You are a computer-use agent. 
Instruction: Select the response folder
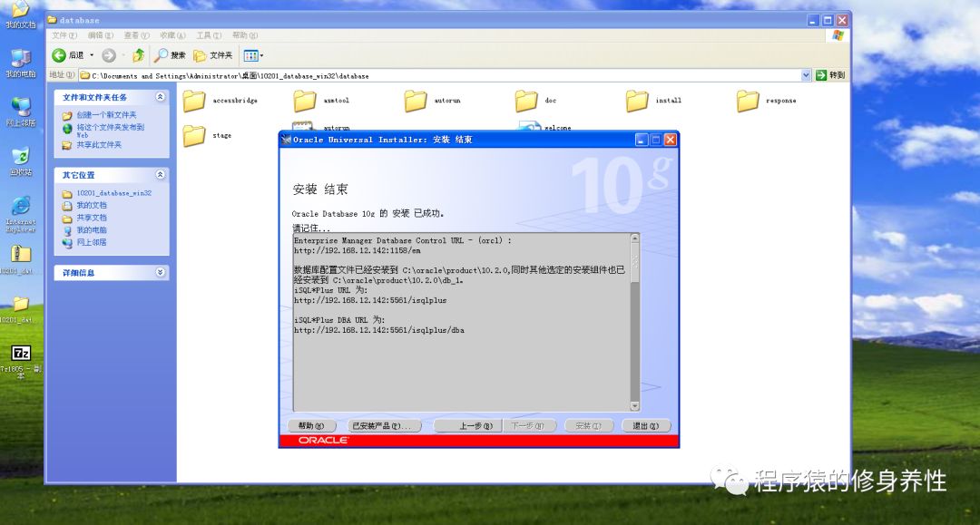coord(748,101)
